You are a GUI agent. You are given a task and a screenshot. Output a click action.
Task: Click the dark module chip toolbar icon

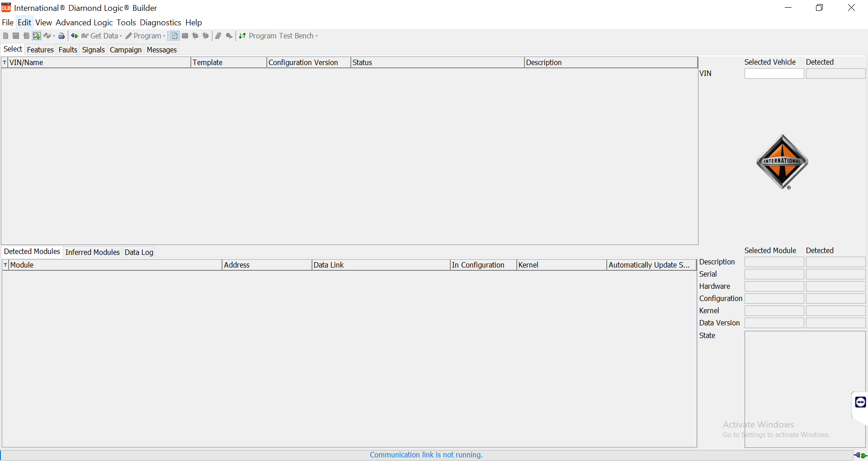click(185, 36)
